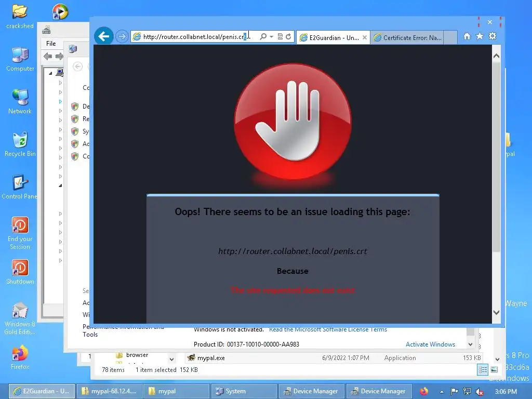Activate mypal-68.12.4 taskbar button
The image size is (532, 399).
[x=109, y=391]
